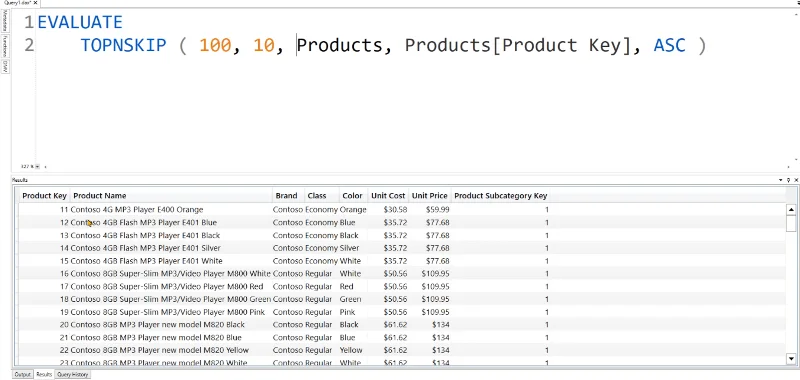Switch to the Query History tab
This screenshot has height=380, width=800.
click(x=72, y=374)
